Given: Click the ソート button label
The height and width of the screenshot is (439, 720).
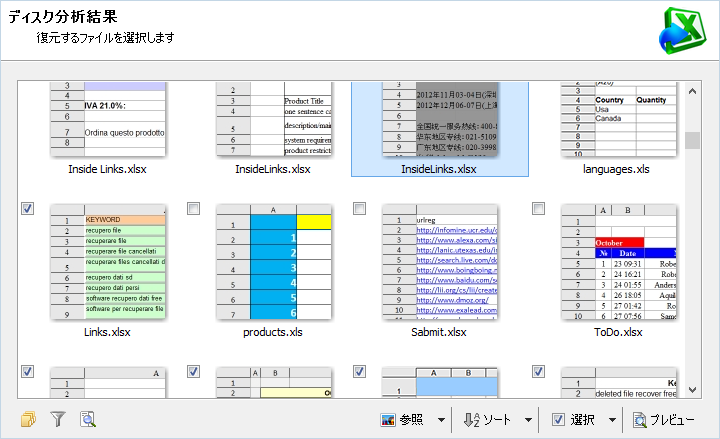Looking at the screenshot, I should (497, 420).
